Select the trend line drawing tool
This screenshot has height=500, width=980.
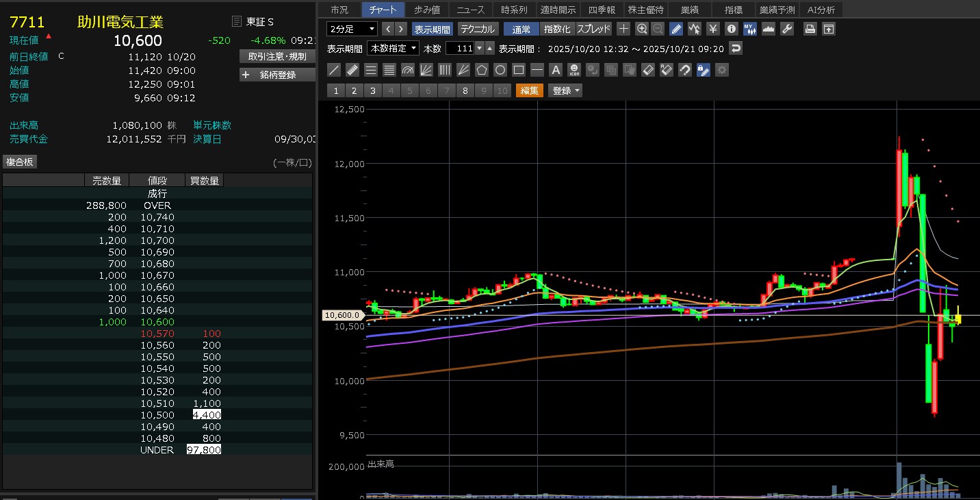tap(334, 70)
